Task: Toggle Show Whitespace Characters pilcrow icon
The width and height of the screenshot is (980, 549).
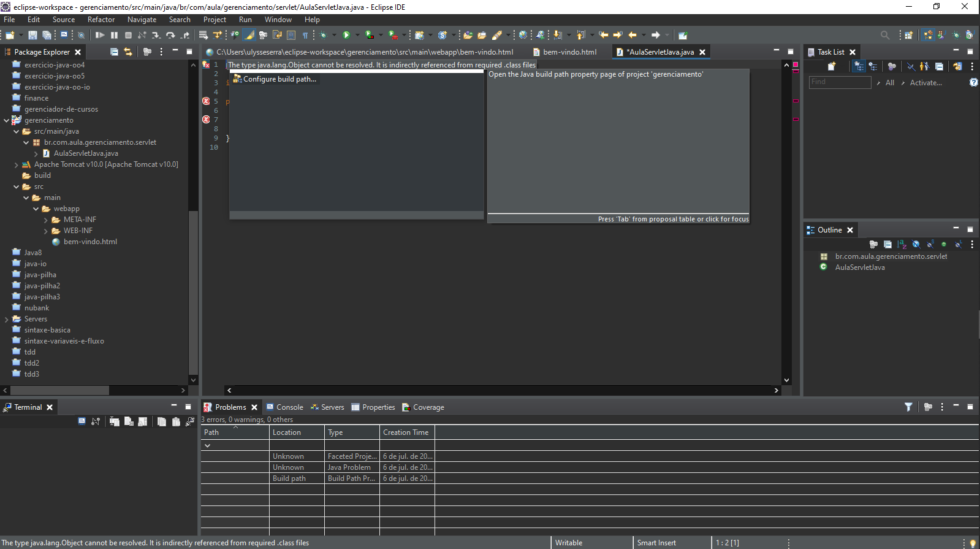Action: point(305,36)
